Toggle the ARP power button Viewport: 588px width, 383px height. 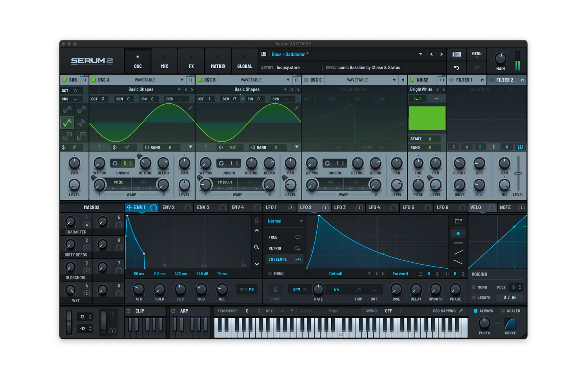173,311
